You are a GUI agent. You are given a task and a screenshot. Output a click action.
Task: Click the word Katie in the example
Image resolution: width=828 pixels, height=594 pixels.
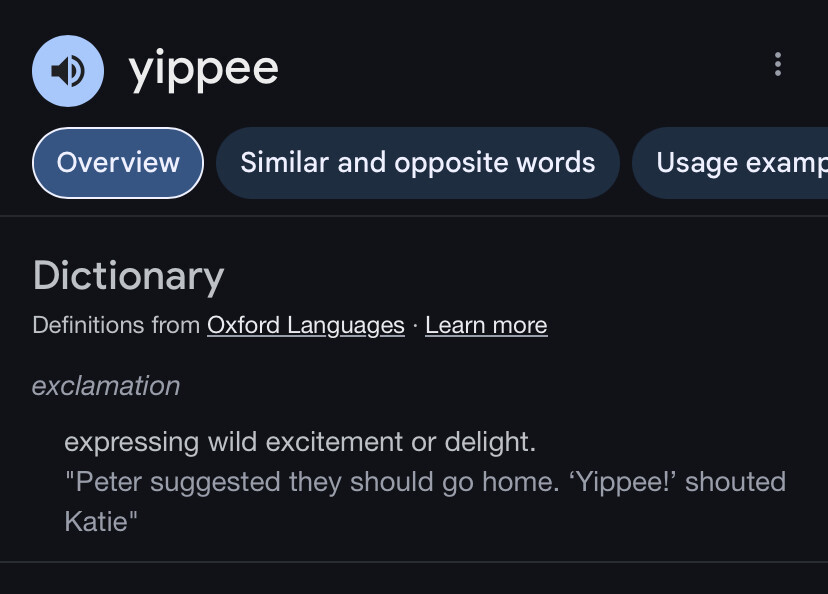point(96,521)
